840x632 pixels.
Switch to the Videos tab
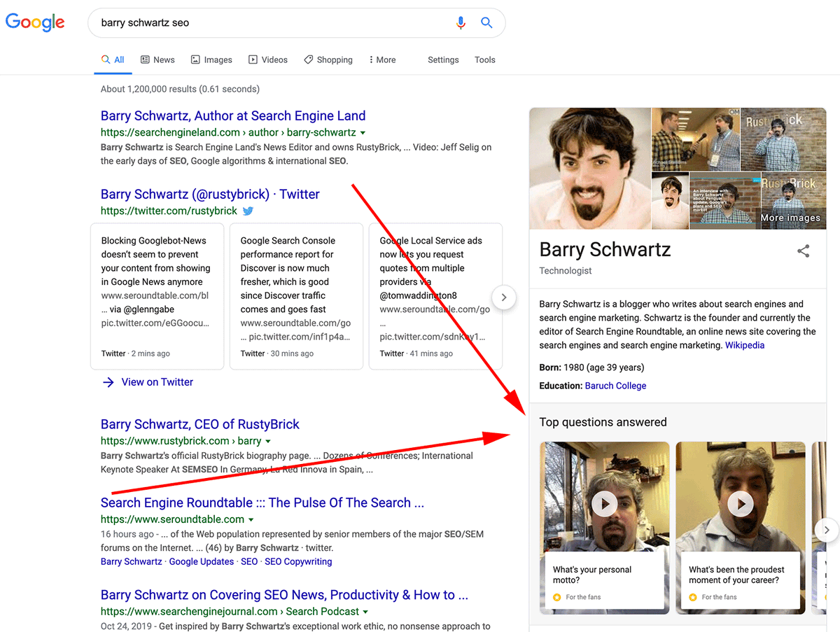[268, 59]
